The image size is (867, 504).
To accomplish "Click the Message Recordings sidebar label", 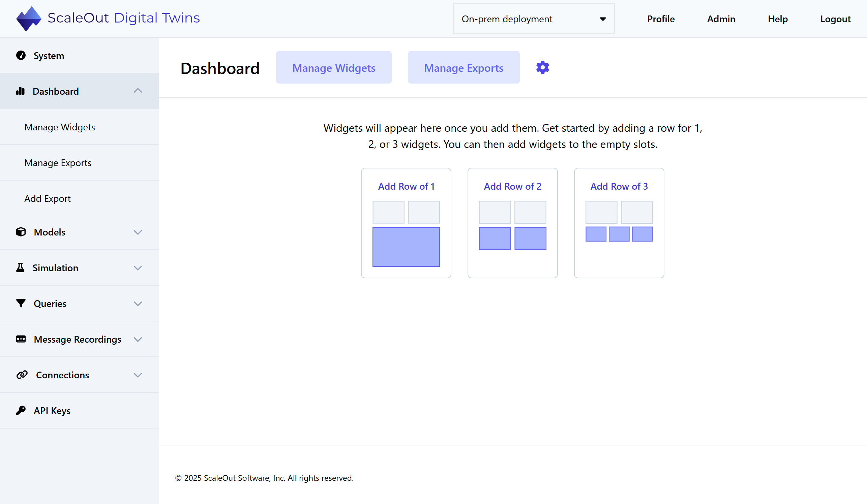I will point(78,340).
